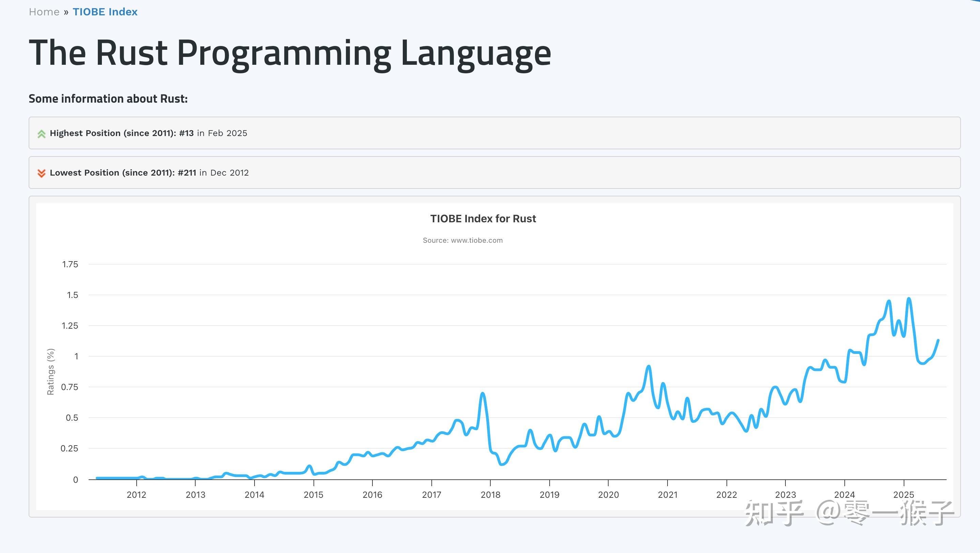Click the 0.25 y-axis label
Image resolution: width=980 pixels, height=553 pixels.
(69, 448)
